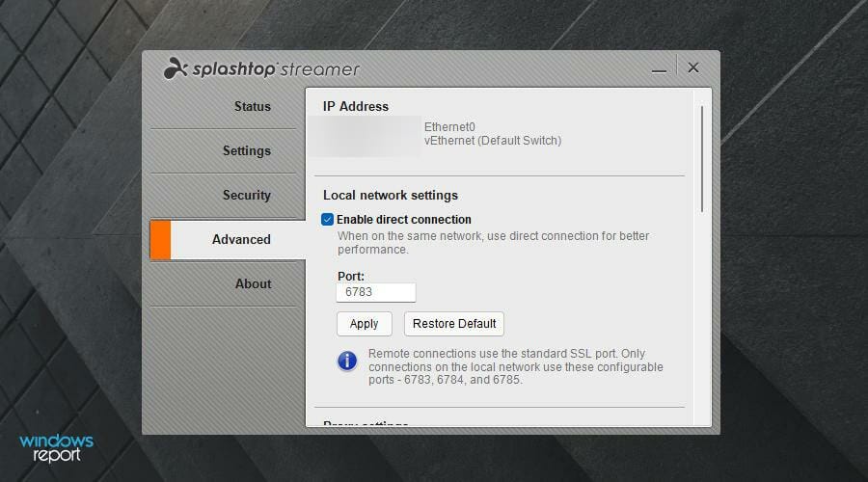The width and height of the screenshot is (868, 482).
Task: Minimize the Splashtop Streamer window
Action: point(659,68)
